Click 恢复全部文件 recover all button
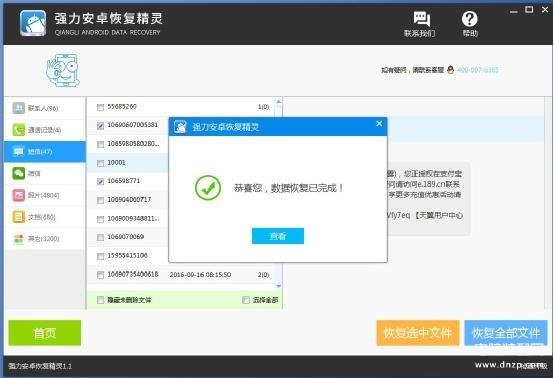 pyautogui.click(x=506, y=333)
